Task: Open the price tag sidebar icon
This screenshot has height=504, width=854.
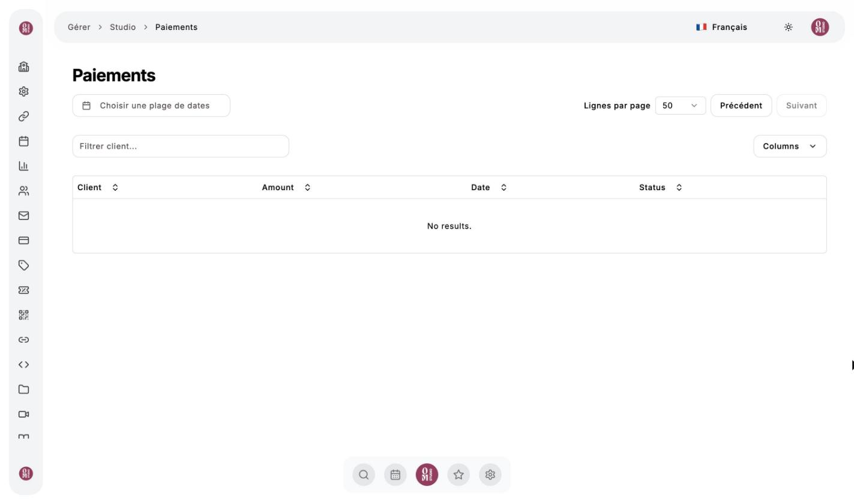Action: 24,265
